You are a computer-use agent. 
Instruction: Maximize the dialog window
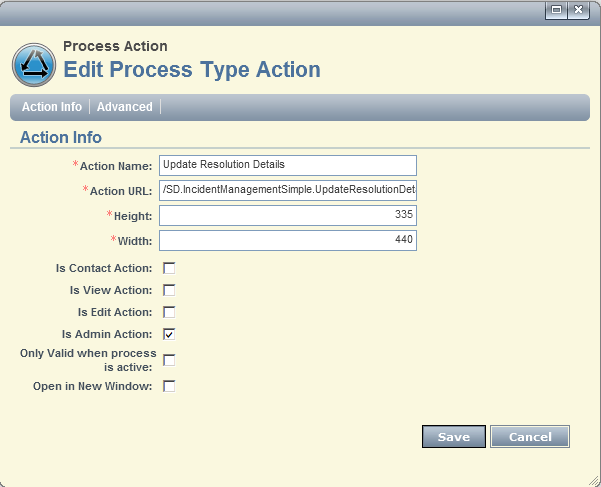tap(556, 10)
